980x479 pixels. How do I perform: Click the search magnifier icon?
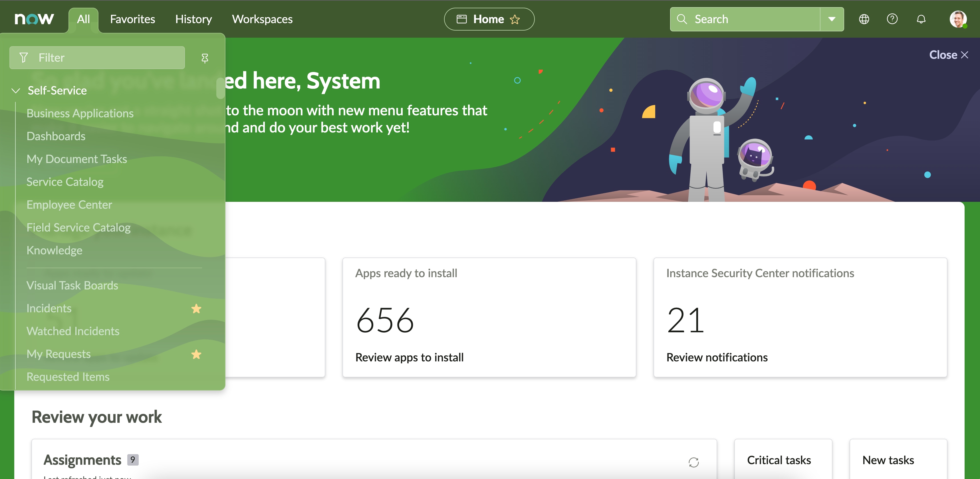[682, 19]
